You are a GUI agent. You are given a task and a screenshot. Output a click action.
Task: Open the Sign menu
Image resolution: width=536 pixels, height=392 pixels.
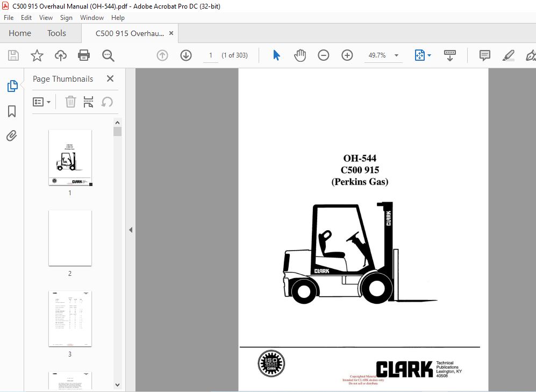pyautogui.click(x=66, y=18)
